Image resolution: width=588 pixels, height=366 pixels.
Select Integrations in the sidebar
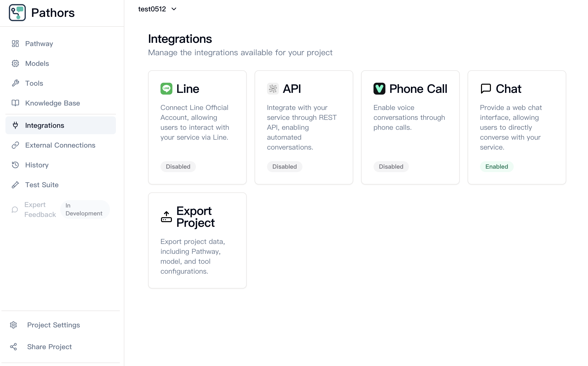[61, 125]
